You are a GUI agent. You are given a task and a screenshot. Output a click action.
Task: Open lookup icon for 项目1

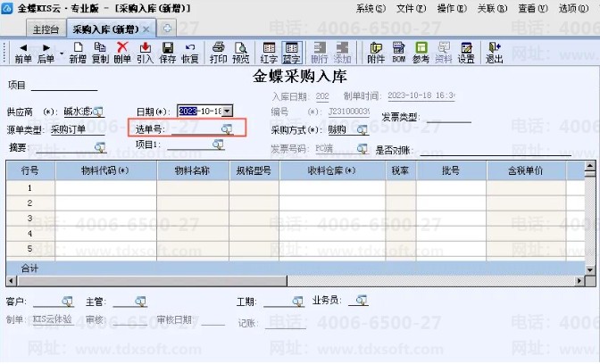[x=218, y=145]
